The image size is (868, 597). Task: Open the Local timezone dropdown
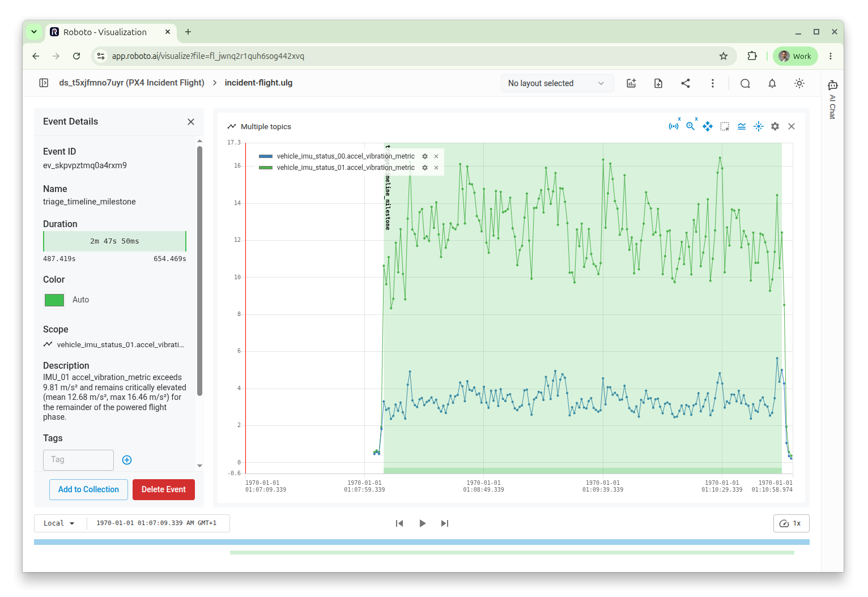(59, 523)
